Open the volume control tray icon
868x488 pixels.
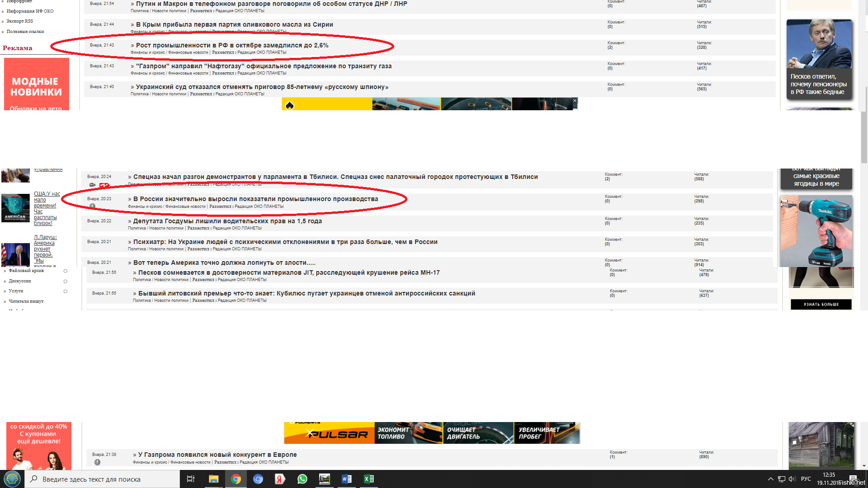point(792,479)
